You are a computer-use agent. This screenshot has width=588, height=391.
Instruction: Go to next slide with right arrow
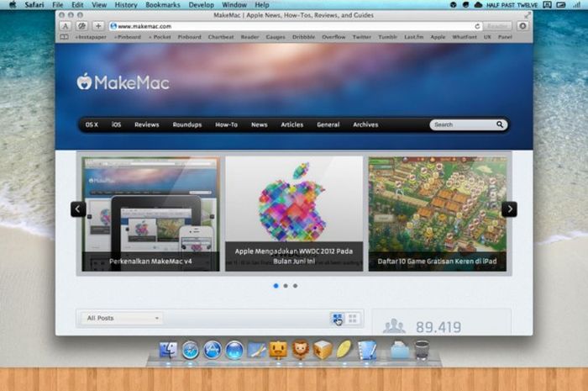coord(509,209)
